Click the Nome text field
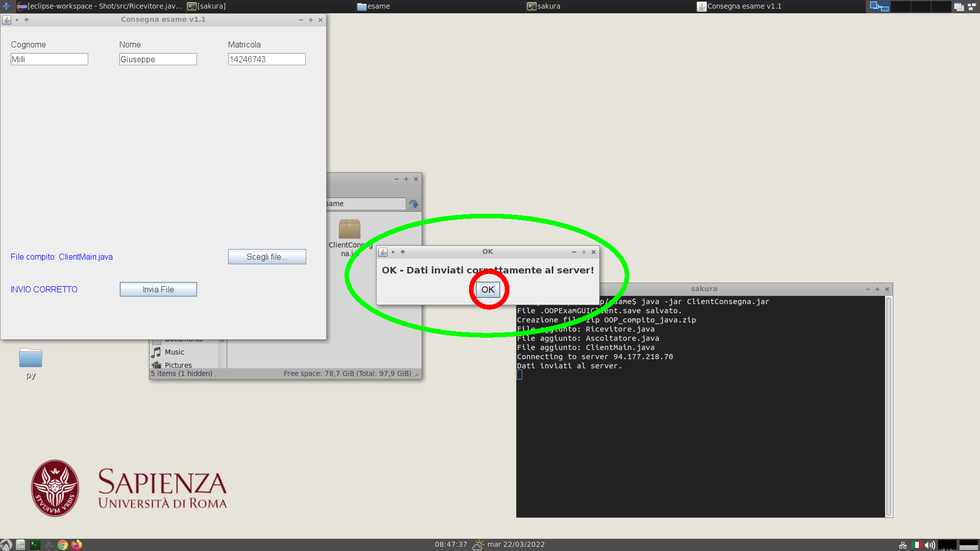This screenshot has height=551, width=980. [158, 59]
